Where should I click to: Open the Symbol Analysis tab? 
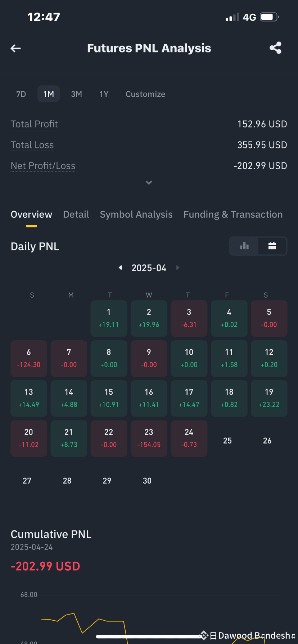click(136, 215)
